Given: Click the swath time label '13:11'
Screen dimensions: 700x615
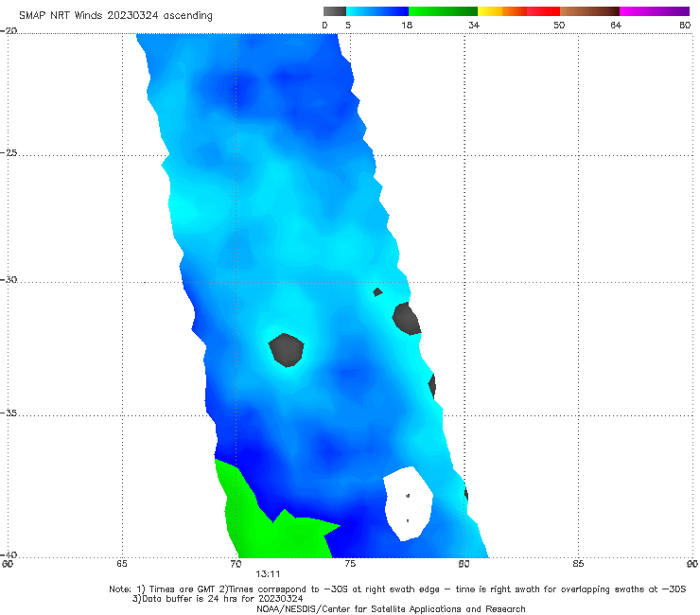Looking at the screenshot, I should point(268,574).
